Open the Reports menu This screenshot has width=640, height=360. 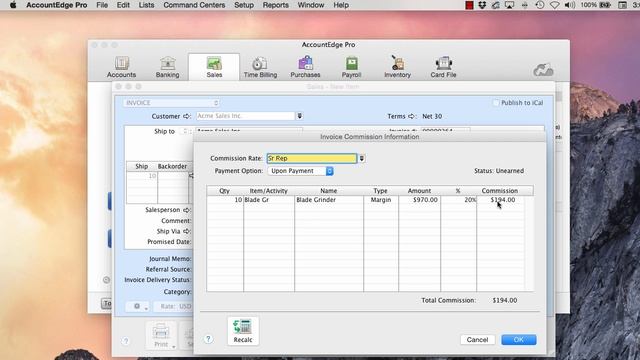click(276, 5)
